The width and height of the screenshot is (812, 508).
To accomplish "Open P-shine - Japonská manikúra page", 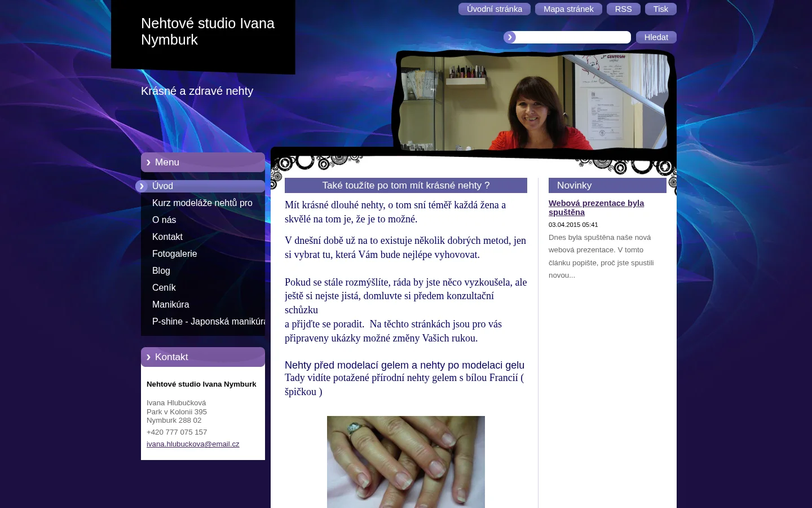I will click(203, 322).
